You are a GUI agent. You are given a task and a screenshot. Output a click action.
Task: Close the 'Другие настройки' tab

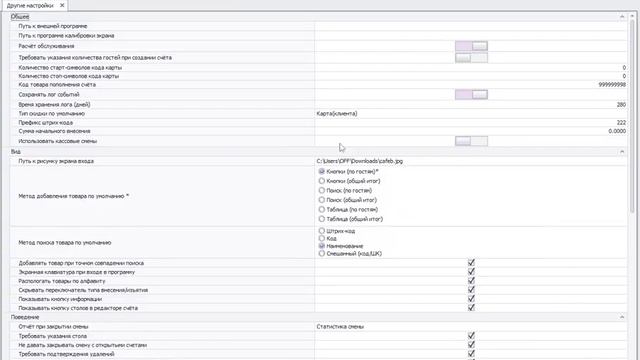click(x=62, y=5)
